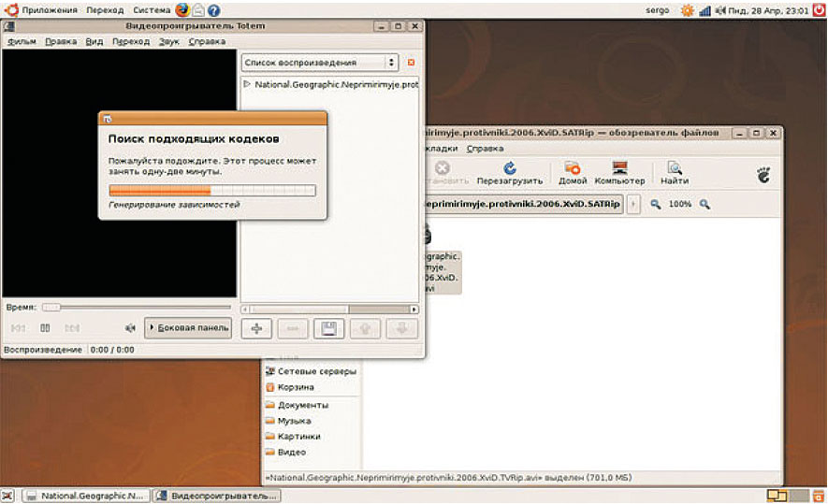The height and width of the screenshot is (504, 828).
Task: Expand the National.Geographic playlist entry
Action: [x=247, y=84]
